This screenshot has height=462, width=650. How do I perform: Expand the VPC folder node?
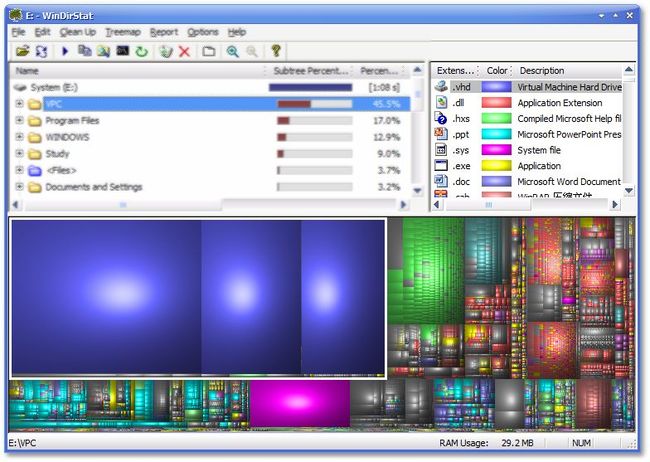(x=19, y=103)
